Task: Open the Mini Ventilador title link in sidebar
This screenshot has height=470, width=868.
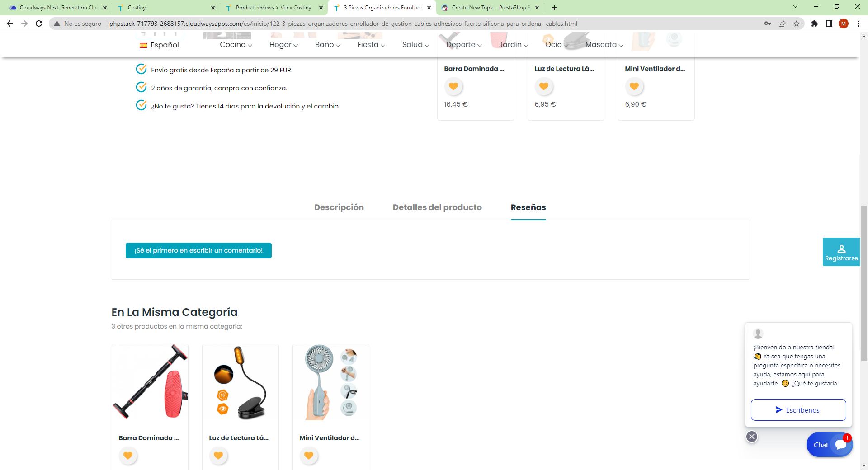Action: (655, 69)
